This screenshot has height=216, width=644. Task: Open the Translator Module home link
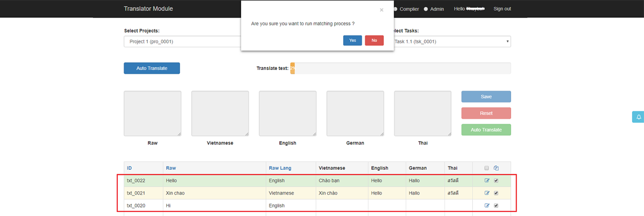[x=148, y=8]
